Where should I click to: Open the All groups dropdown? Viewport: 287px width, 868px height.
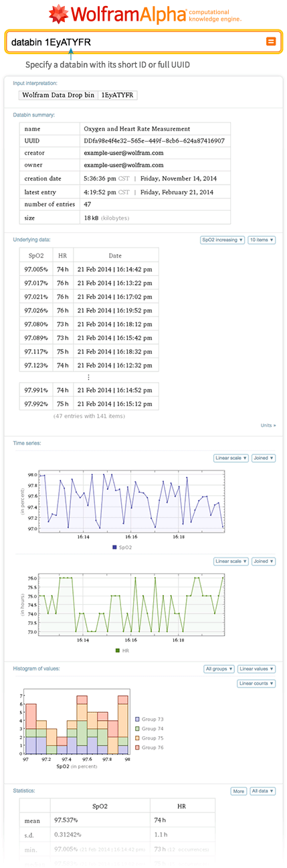pos(219,669)
